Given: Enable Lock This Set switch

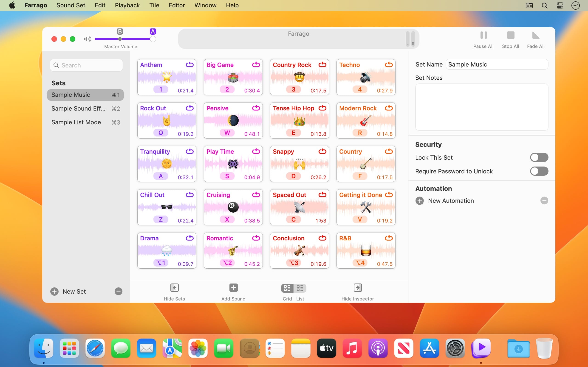Looking at the screenshot, I should pyautogui.click(x=539, y=158).
